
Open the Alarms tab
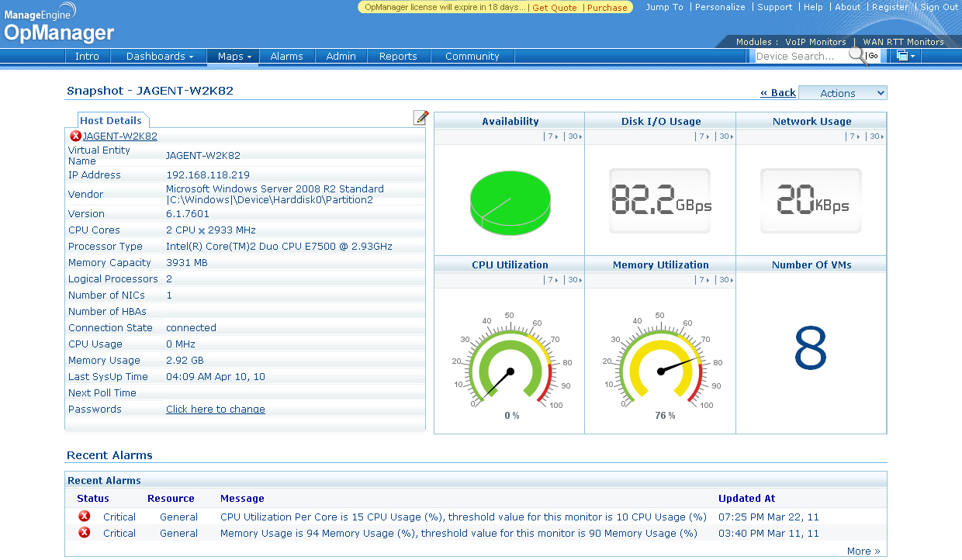tap(286, 57)
